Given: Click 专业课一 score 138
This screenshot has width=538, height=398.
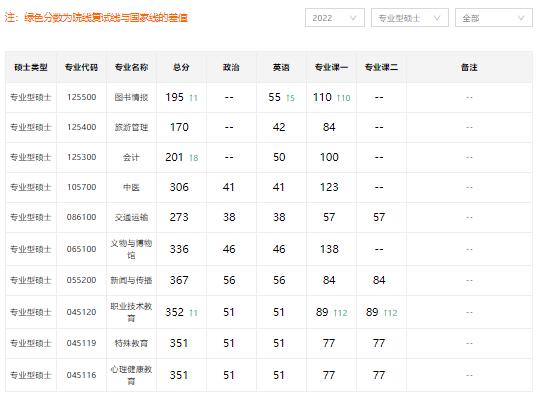Looking at the screenshot, I should pos(329,249).
